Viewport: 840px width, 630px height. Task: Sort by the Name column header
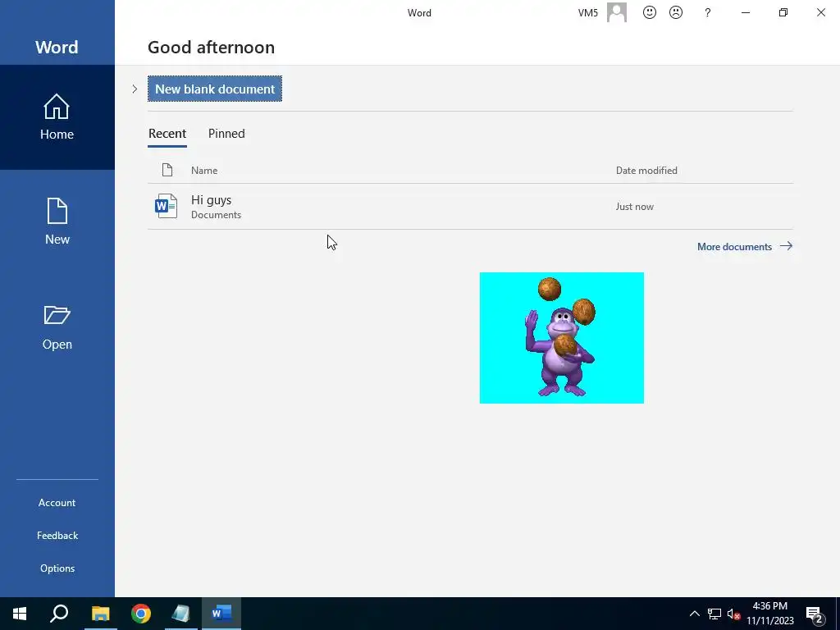pyautogui.click(x=204, y=171)
